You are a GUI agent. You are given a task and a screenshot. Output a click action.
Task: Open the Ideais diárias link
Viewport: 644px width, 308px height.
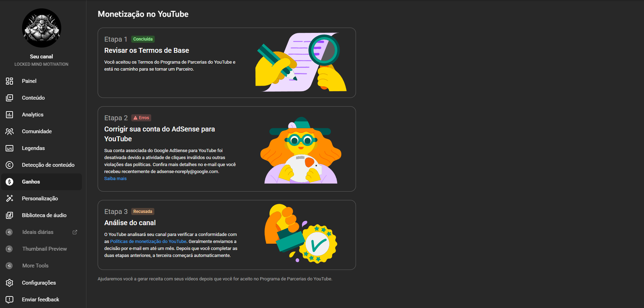point(42,232)
